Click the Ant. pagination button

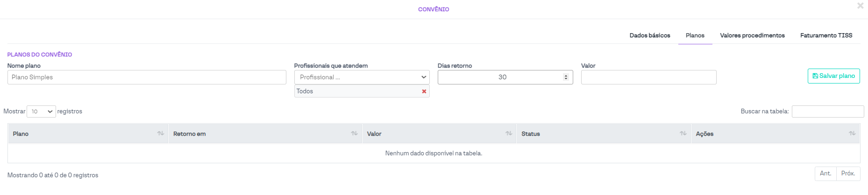pos(825,174)
